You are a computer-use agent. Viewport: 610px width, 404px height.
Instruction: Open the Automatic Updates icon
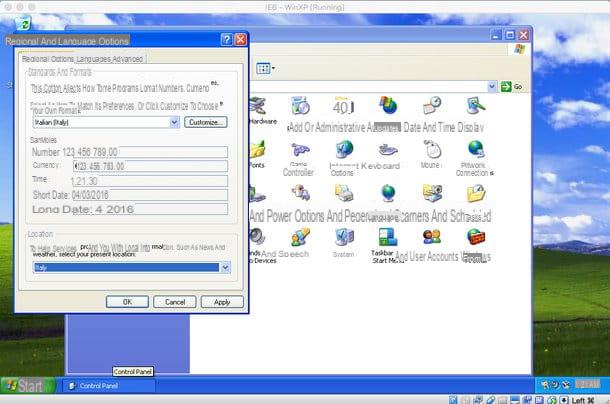388,105
